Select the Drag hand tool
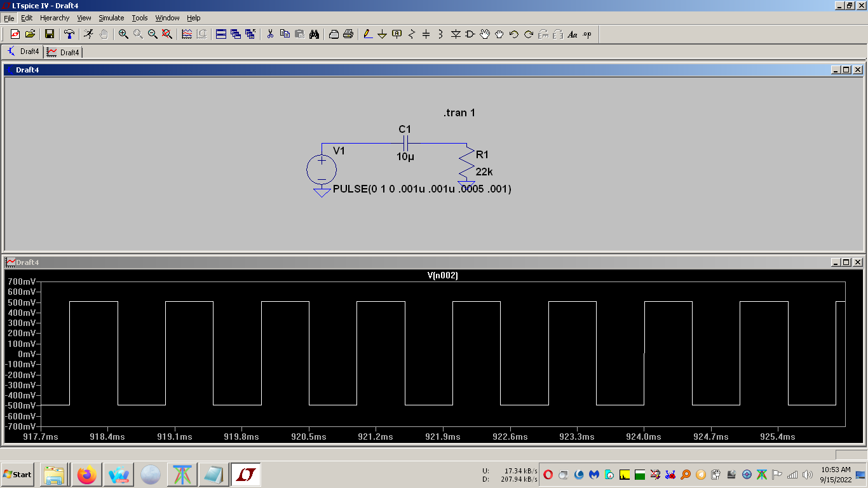 [499, 34]
